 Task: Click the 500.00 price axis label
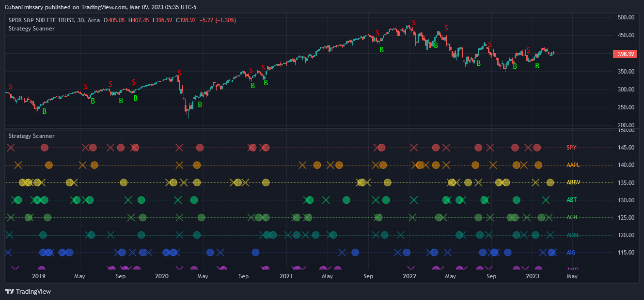point(626,17)
